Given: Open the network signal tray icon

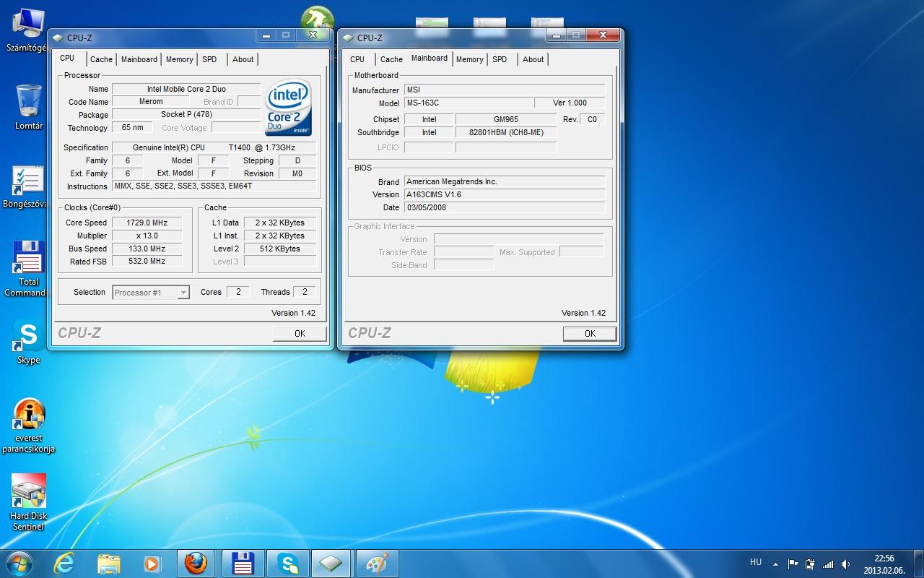Looking at the screenshot, I should click(828, 564).
